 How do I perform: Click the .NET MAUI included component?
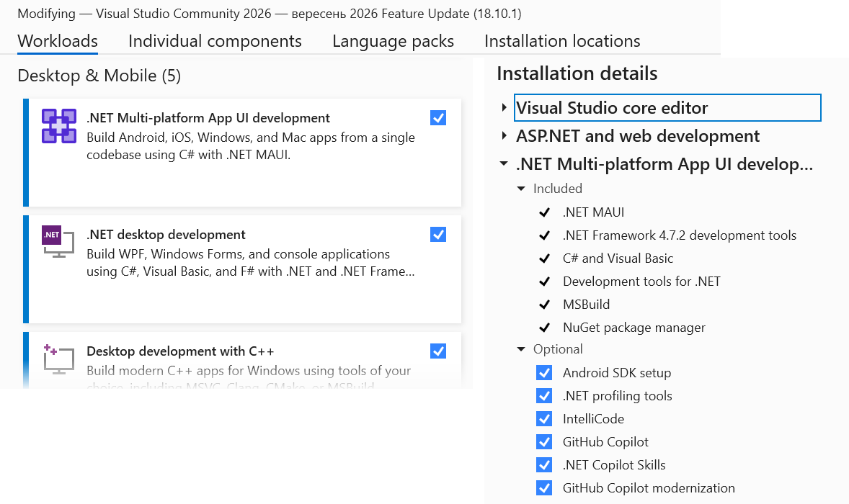[x=593, y=212]
